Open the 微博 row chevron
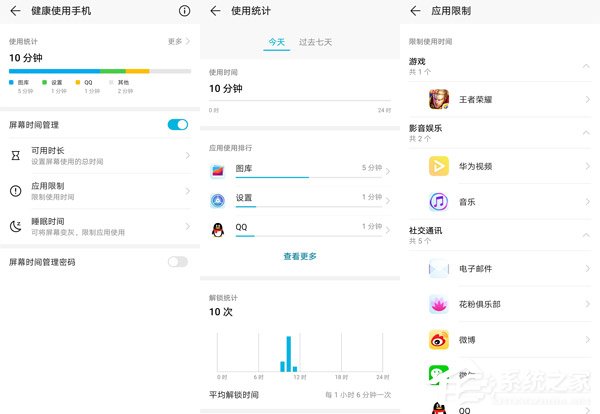 coord(587,339)
